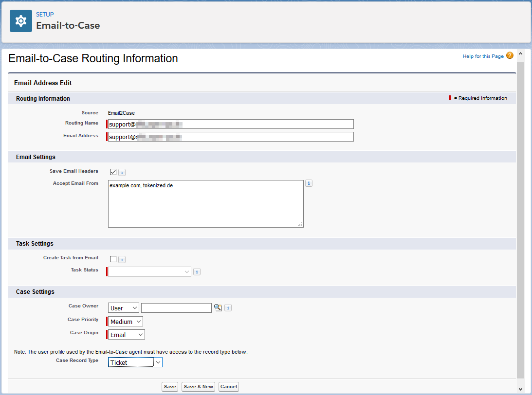Click the Save button
This screenshot has height=395, width=532.
tap(170, 387)
